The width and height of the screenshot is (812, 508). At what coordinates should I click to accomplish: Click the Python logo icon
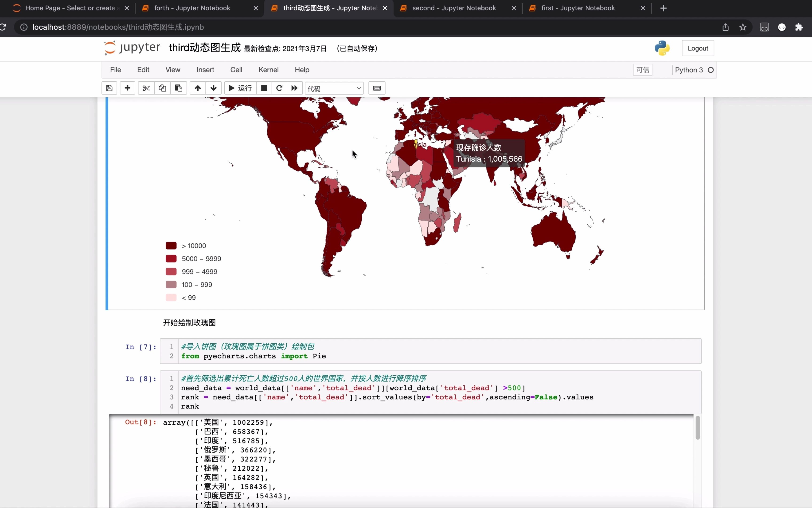662,48
